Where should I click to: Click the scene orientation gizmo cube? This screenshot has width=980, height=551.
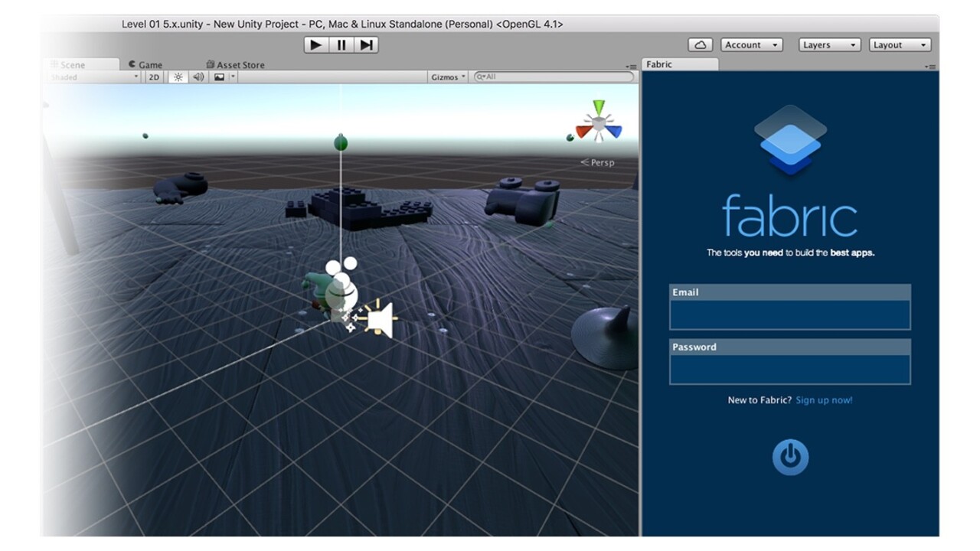[599, 122]
